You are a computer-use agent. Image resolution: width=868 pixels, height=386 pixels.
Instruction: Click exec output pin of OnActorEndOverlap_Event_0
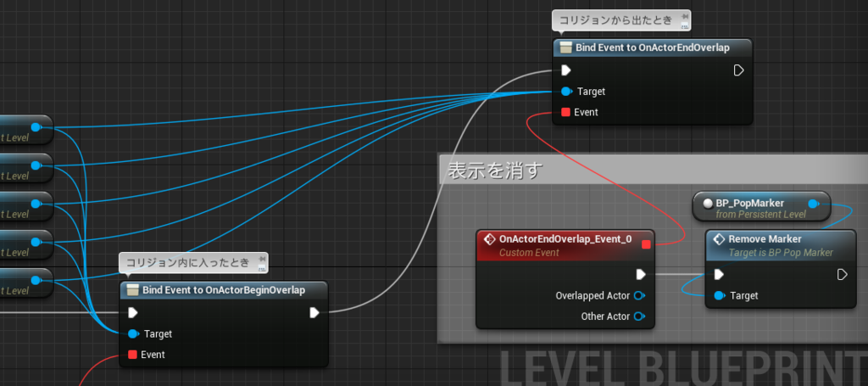point(641,275)
